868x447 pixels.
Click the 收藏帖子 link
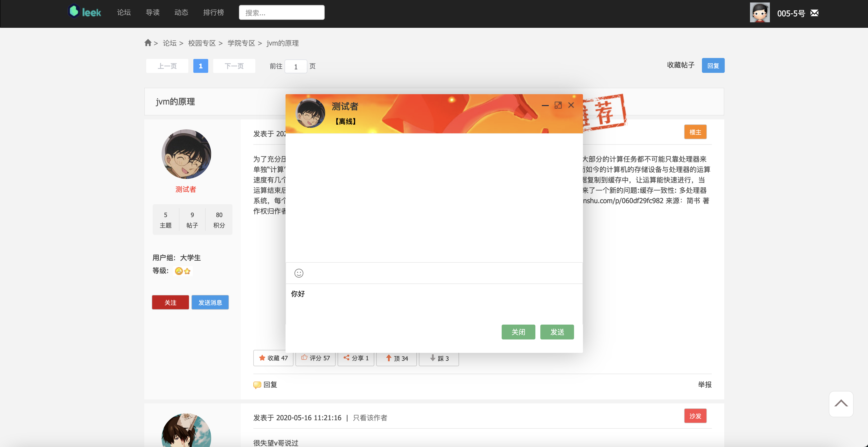(x=681, y=65)
